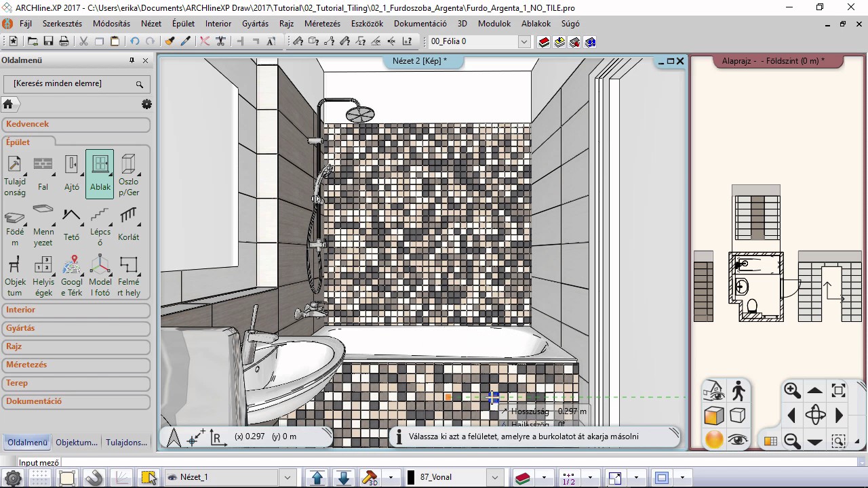The image size is (868, 488).
Task: Click the zoom in magnifier icon
Action: pos(792,390)
